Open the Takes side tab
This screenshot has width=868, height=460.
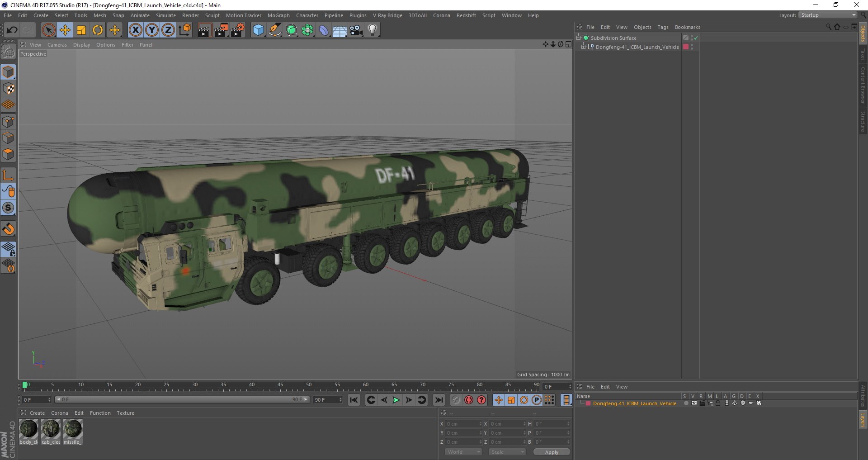[863, 55]
